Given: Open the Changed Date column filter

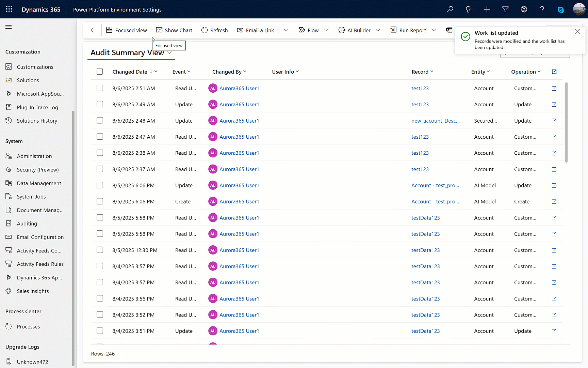Looking at the screenshot, I should pyautogui.click(x=156, y=72).
